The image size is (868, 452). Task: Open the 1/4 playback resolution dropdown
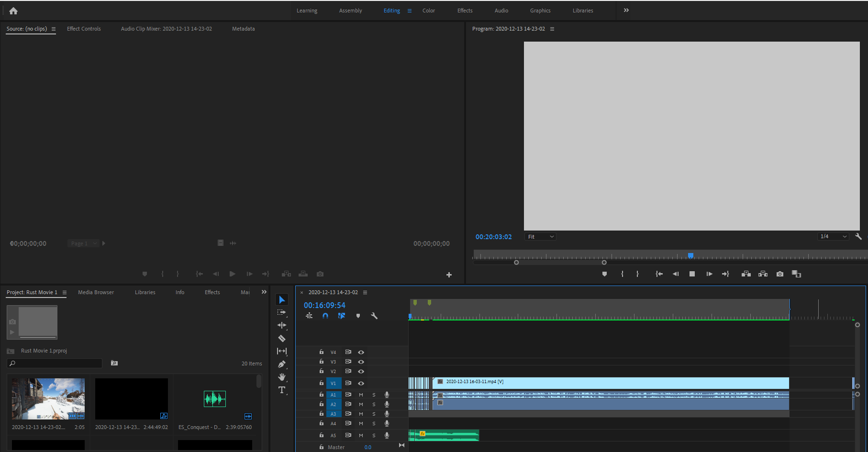[x=833, y=236]
